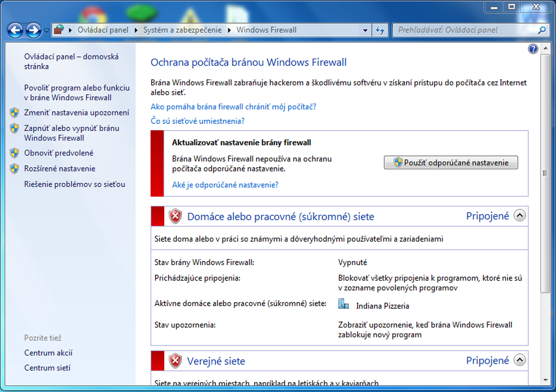Expand arrow after Ovládací panel breadcrumb
The image size is (556, 392).
coord(136,30)
